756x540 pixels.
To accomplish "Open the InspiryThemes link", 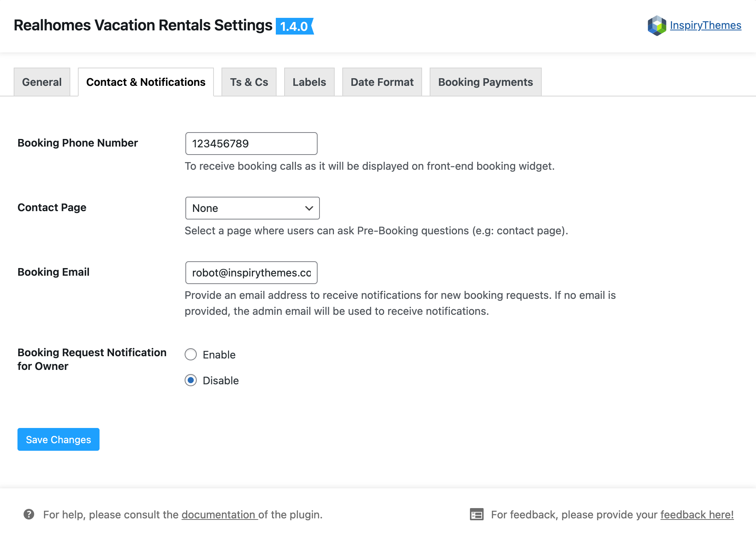I will [x=705, y=25].
